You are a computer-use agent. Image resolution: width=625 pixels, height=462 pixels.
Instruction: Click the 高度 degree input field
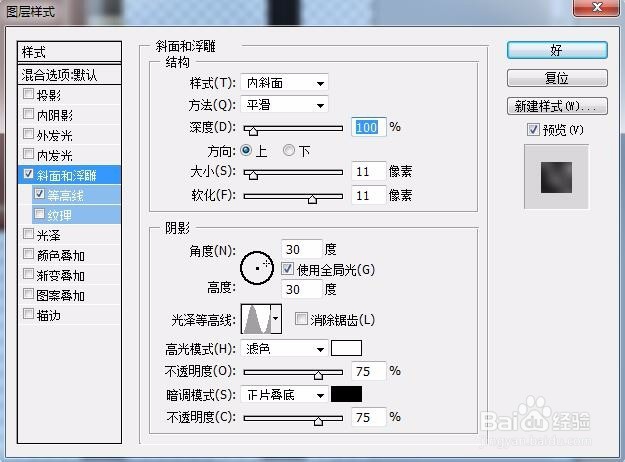pyautogui.click(x=301, y=289)
